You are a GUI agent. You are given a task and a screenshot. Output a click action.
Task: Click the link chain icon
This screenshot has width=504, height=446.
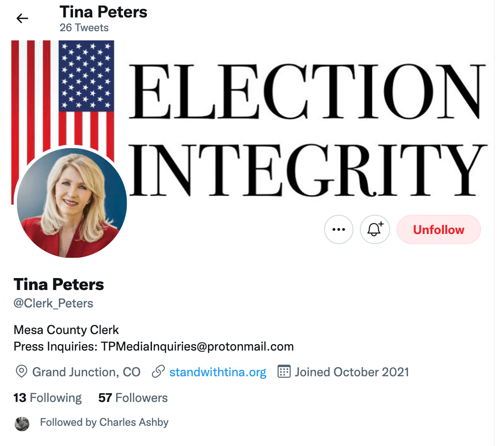point(158,372)
